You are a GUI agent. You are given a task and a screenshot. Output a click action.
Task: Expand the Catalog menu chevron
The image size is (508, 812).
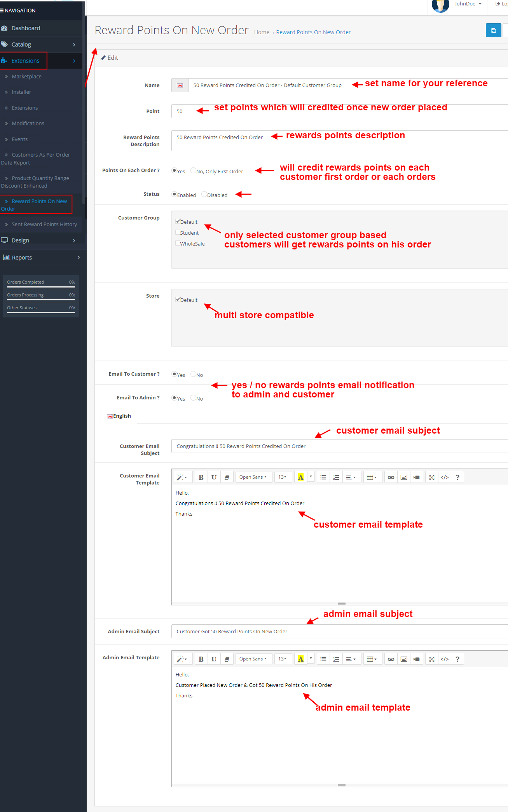coord(74,45)
